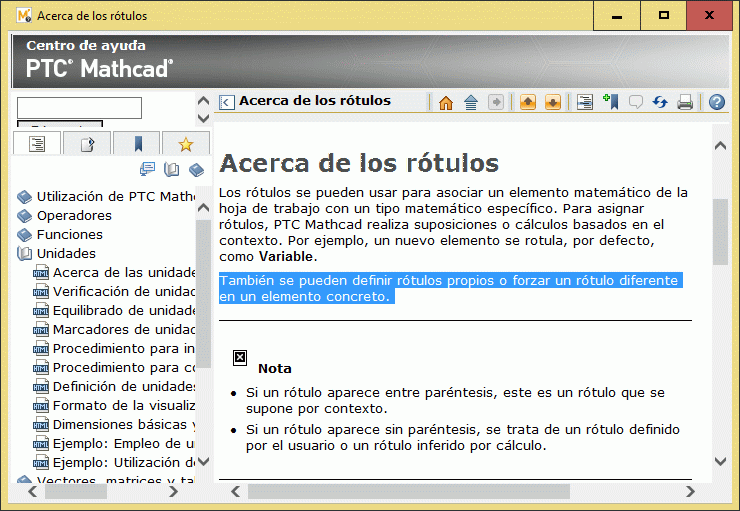Click the contents tree horizontal scrollbar thumb
The height and width of the screenshot is (511, 740).
[76, 492]
